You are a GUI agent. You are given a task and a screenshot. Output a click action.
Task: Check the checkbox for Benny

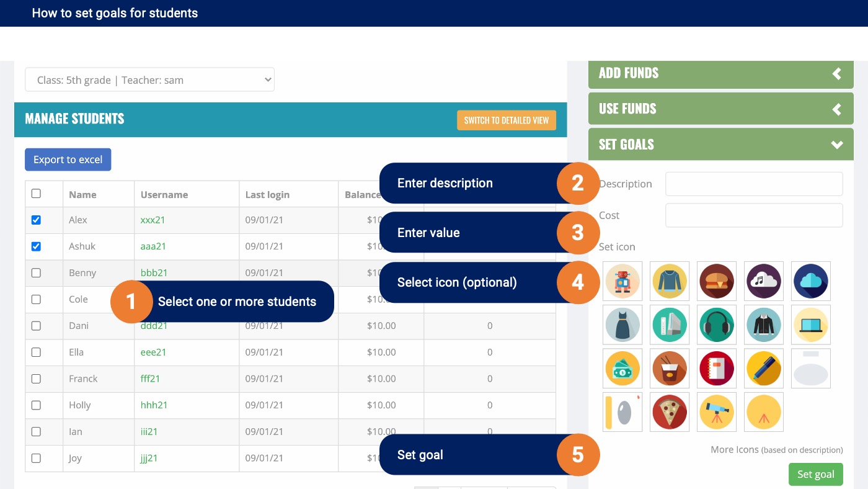coord(36,272)
